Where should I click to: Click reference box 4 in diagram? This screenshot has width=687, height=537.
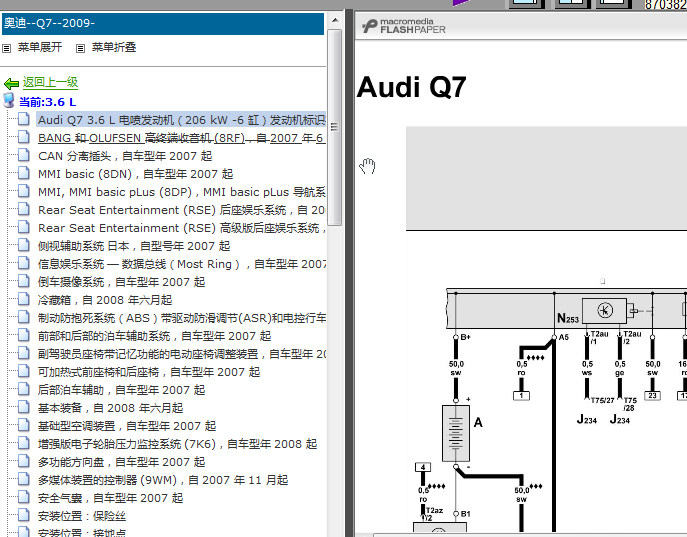pyautogui.click(x=423, y=467)
